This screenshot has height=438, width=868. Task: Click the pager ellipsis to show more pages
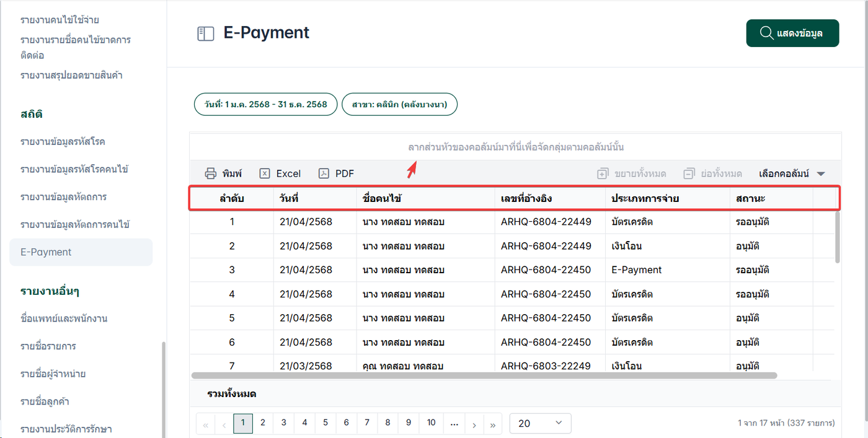[454, 423]
